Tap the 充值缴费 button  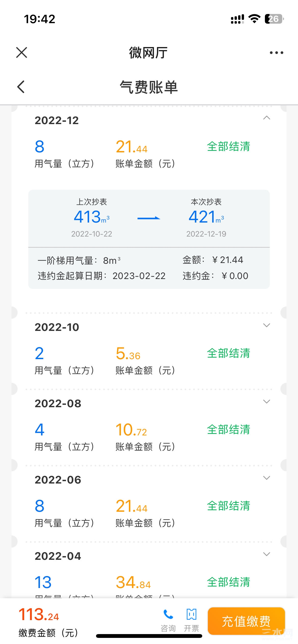tap(246, 621)
